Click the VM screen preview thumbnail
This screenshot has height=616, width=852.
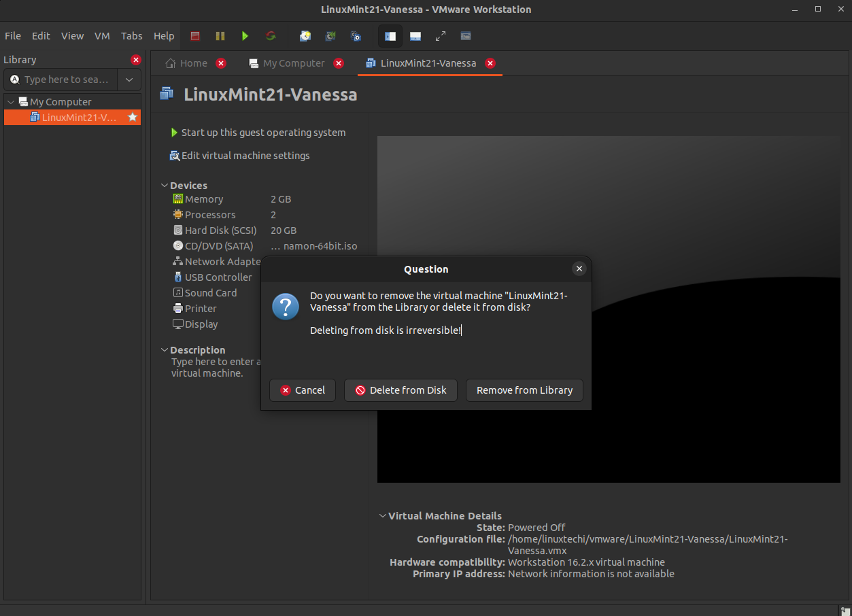point(609,309)
